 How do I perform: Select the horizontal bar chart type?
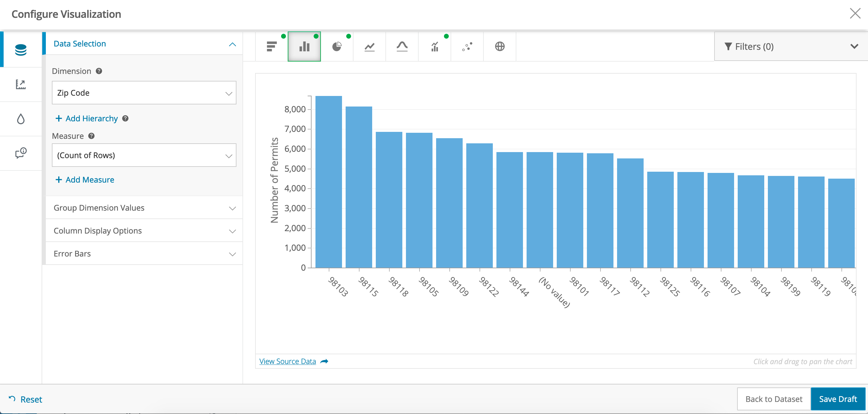271,46
